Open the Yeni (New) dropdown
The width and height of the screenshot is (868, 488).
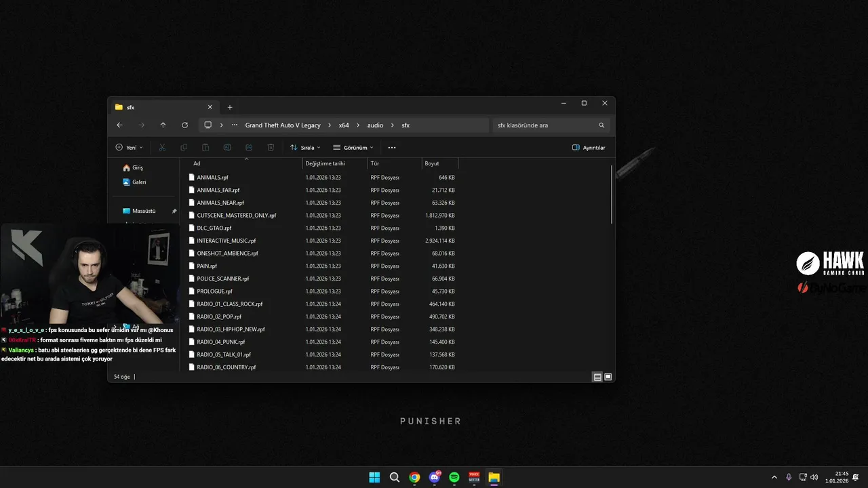pyautogui.click(x=128, y=147)
